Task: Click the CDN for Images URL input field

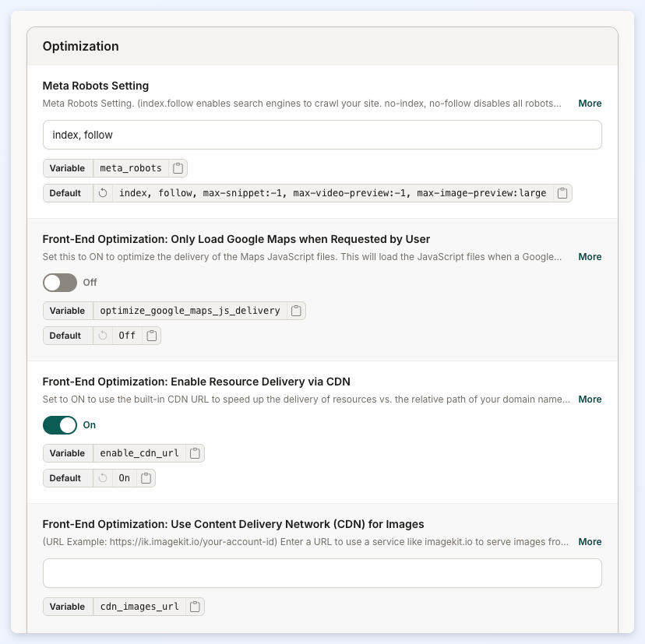Action: point(322,573)
